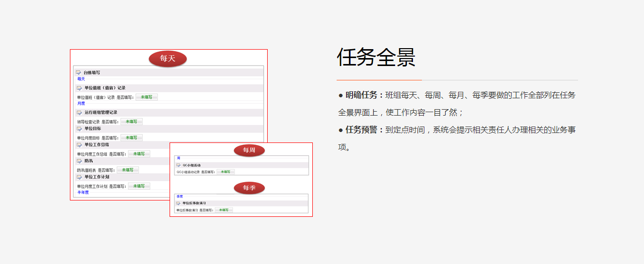Click 未填写 button for 领导检查记录

131,122
